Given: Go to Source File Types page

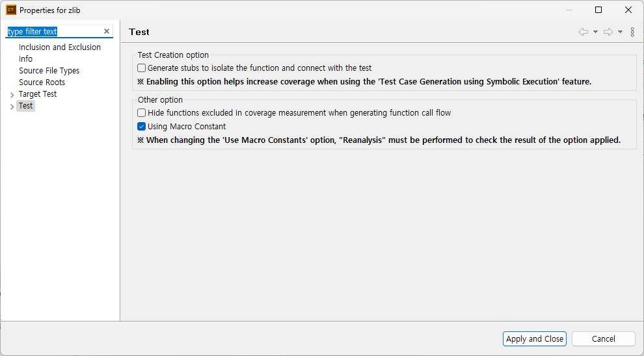Looking at the screenshot, I should [49, 71].
